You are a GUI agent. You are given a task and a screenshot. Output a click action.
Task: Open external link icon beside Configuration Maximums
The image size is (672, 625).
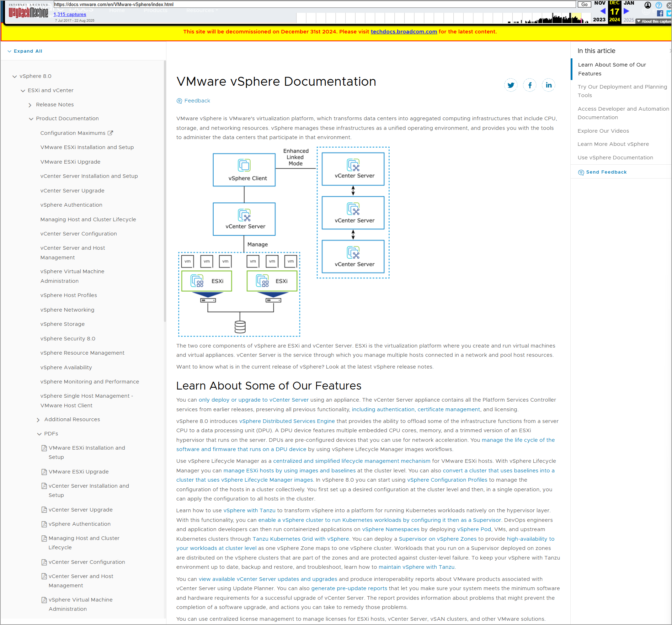pyautogui.click(x=110, y=133)
